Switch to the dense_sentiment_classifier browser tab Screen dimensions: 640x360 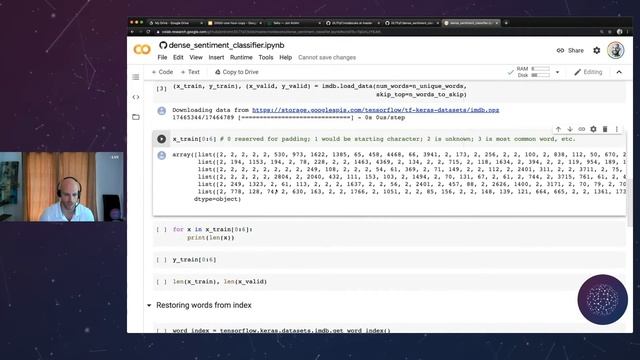(x=471, y=23)
